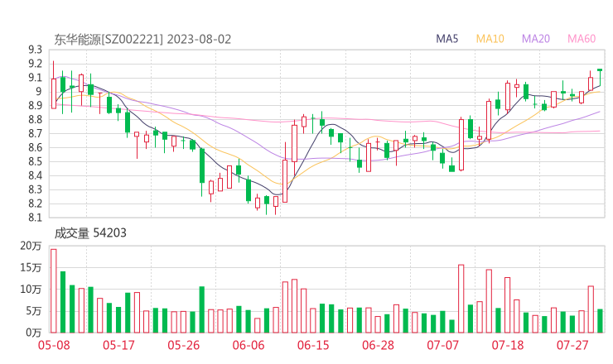Click the MA5 legend label
Screen dimensions: 613x364
[x=446, y=39]
